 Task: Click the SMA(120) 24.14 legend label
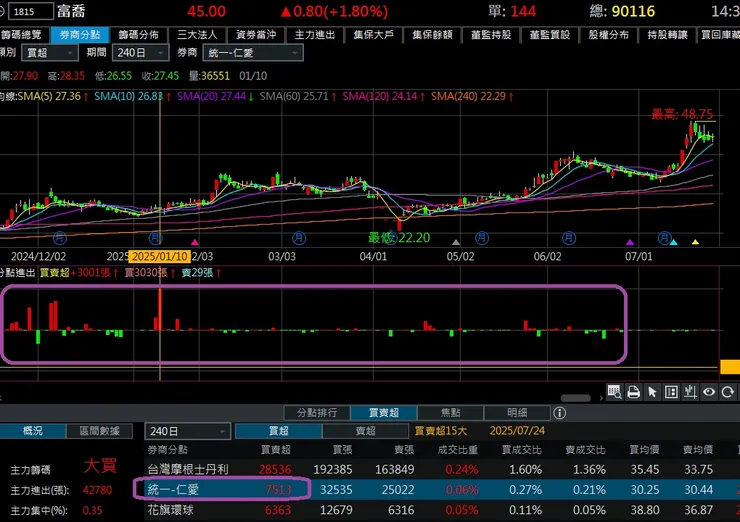tap(380, 96)
